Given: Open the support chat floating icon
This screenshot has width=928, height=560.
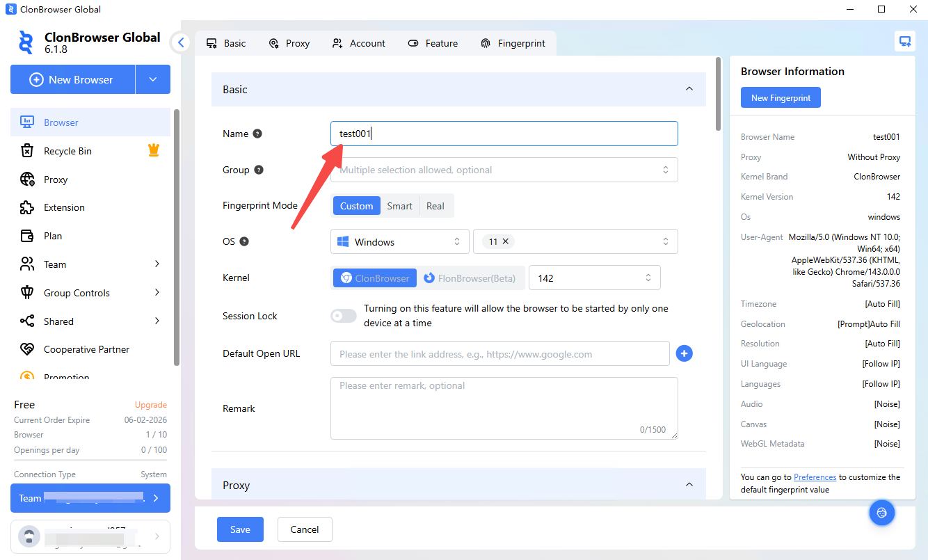Looking at the screenshot, I should point(881,513).
